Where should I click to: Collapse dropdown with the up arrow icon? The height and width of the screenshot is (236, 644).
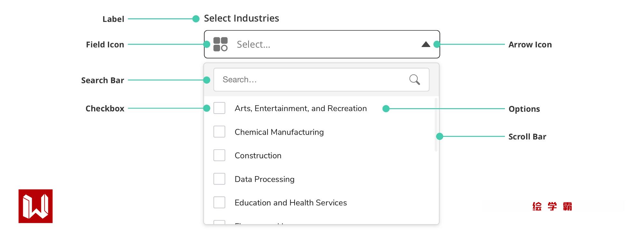coord(426,44)
